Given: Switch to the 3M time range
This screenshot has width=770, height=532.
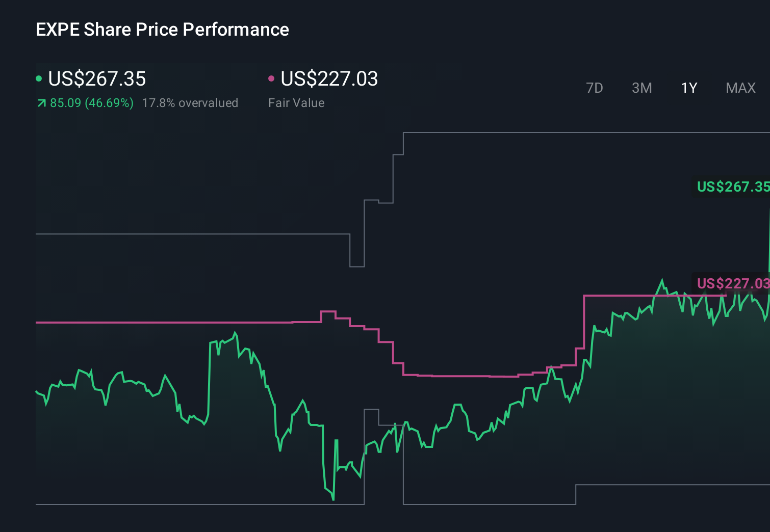Looking at the screenshot, I should pyautogui.click(x=641, y=88).
